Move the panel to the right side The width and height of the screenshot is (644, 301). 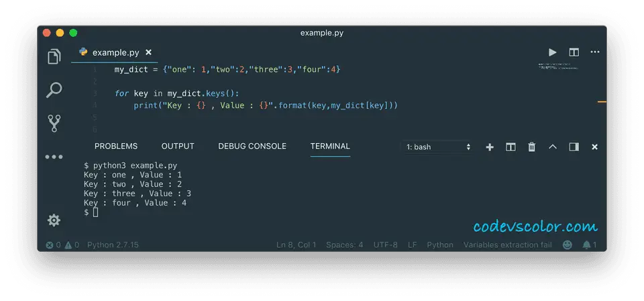(x=574, y=146)
